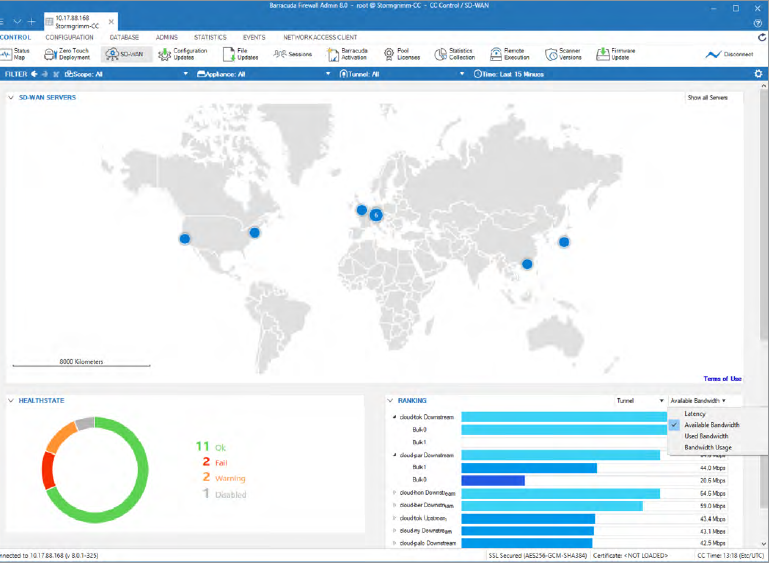This screenshot has height=563, width=770.
Task: Open Statistics Collection
Action: [455, 54]
